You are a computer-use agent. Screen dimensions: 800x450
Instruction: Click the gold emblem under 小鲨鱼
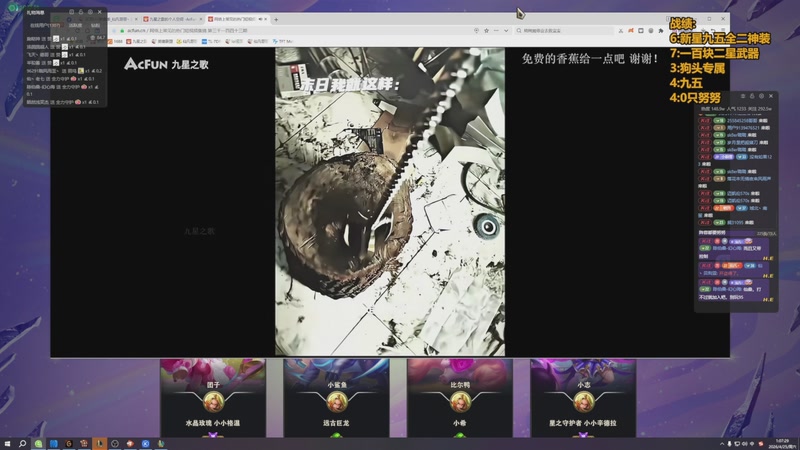[x=337, y=402]
